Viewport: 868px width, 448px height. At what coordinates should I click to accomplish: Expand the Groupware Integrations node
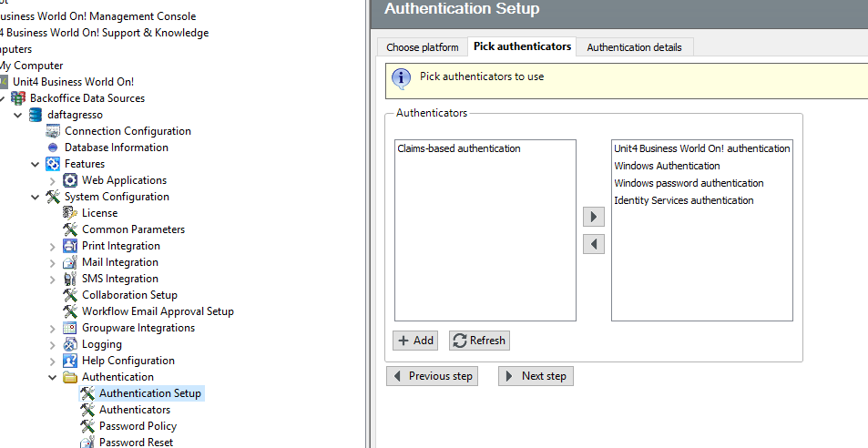pyautogui.click(x=53, y=328)
